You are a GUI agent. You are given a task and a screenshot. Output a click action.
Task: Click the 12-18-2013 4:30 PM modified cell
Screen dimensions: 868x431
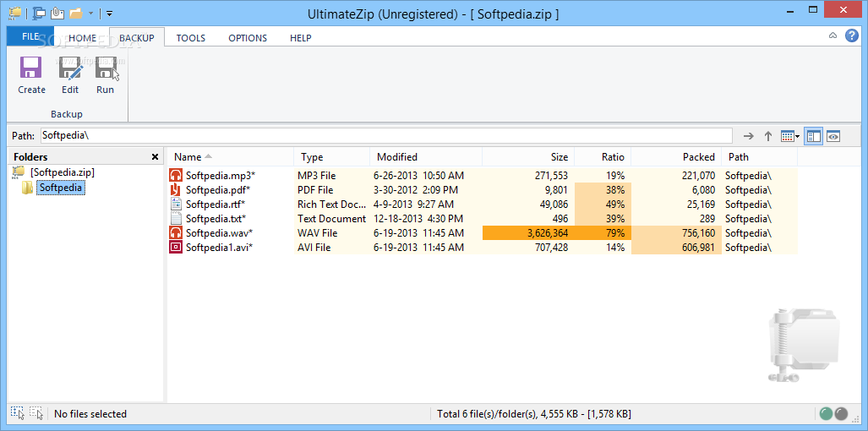tap(426, 219)
